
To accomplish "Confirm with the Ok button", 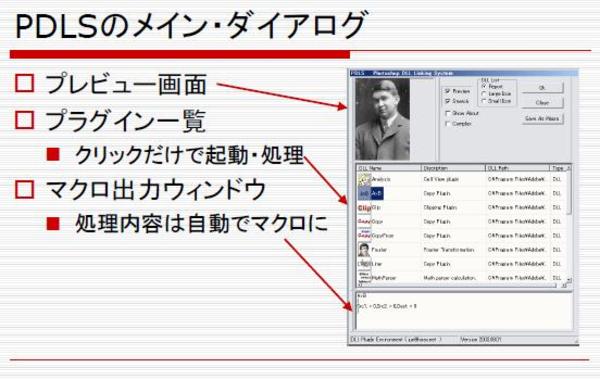I will [543, 88].
